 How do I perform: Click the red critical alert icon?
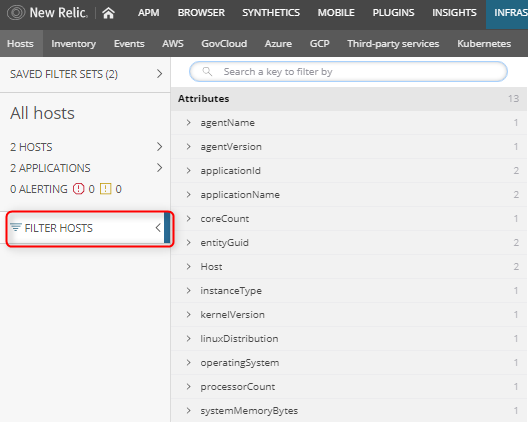[78, 189]
